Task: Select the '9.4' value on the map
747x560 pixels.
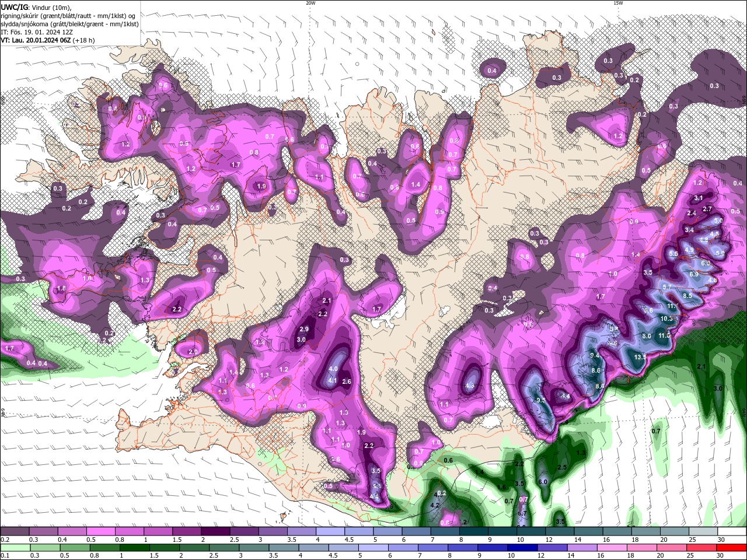Action: click(x=595, y=355)
